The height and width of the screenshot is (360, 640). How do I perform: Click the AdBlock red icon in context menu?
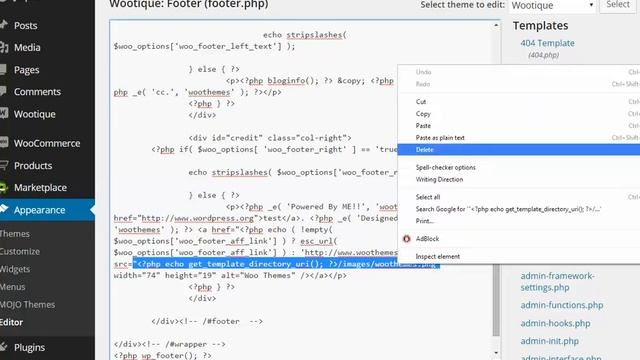(x=407, y=239)
